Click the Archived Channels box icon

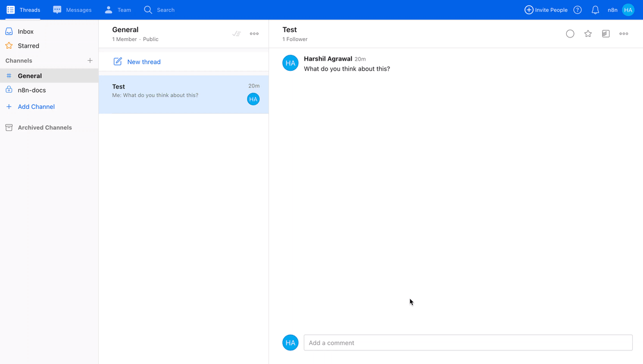pos(9,127)
